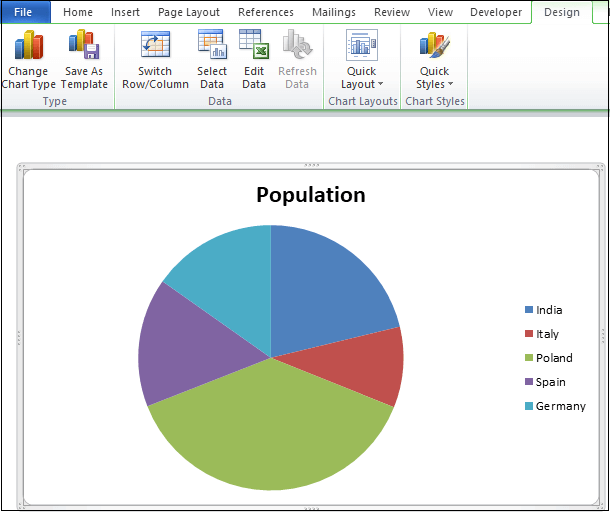The width and height of the screenshot is (610, 512).
Task: Open the References ribbon tab
Action: click(266, 13)
